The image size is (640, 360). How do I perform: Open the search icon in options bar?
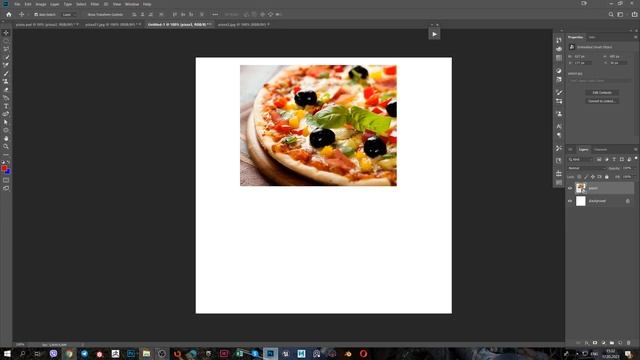(611, 14)
